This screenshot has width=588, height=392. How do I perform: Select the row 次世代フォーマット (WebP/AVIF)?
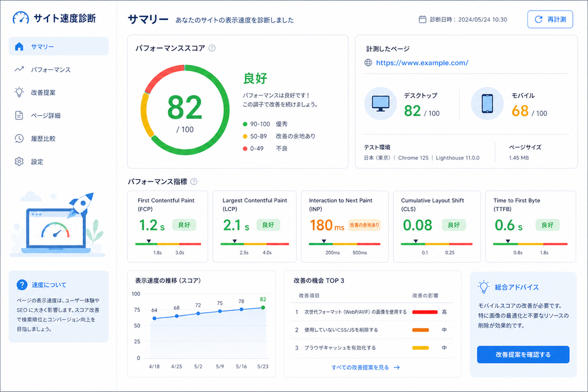(371, 312)
